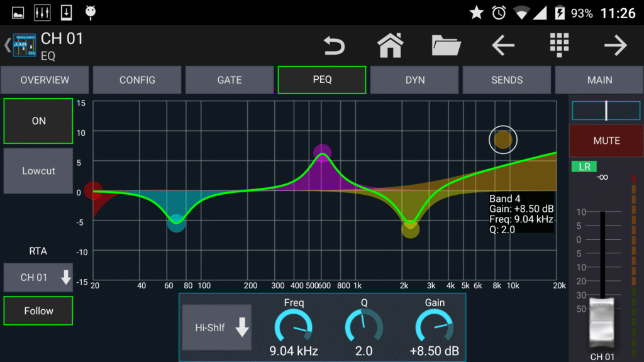Toggle the RTA Follow button
Viewport: 644px width, 362px height.
(x=38, y=310)
